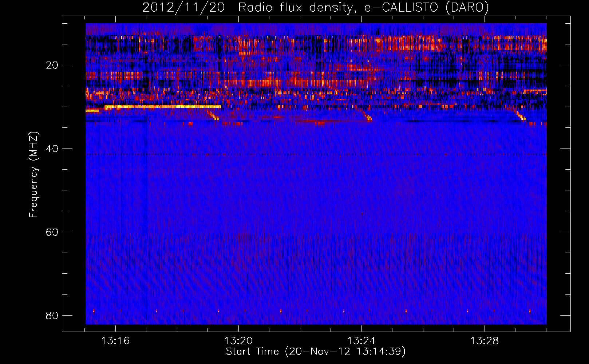The image size is (589, 364).
Task: Click the 13:24 time tick label
Action: [x=361, y=341]
